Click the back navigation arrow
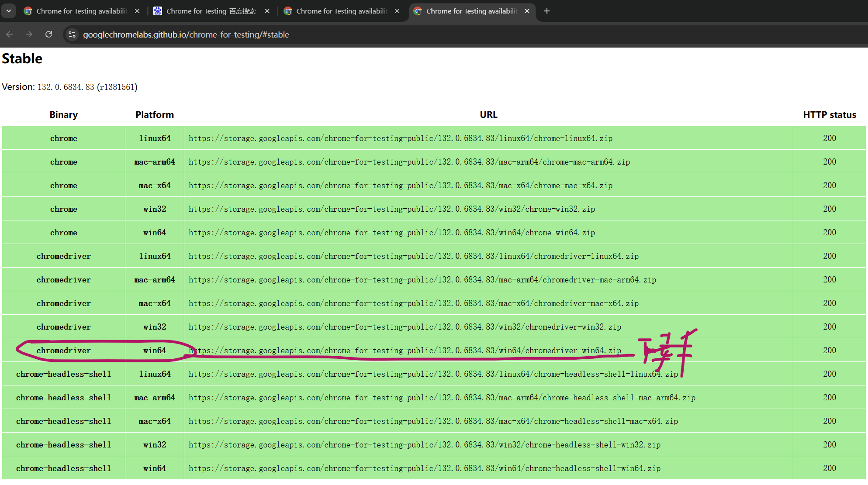Viewport: 868px width, 485px height. (10, 34)
